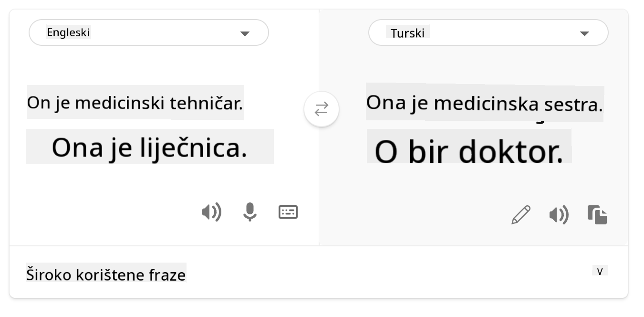
Task: Swap the source and target languages
Action: [322, 109]
